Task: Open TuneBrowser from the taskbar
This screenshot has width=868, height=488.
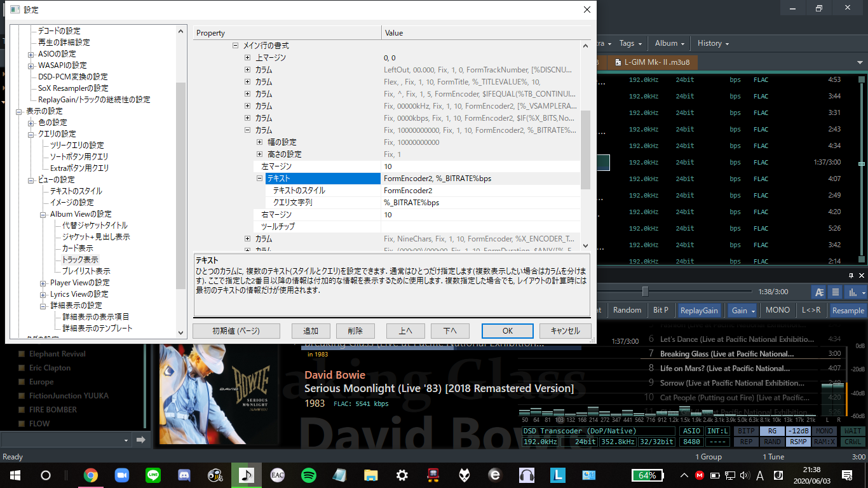Action: (246, 474)
